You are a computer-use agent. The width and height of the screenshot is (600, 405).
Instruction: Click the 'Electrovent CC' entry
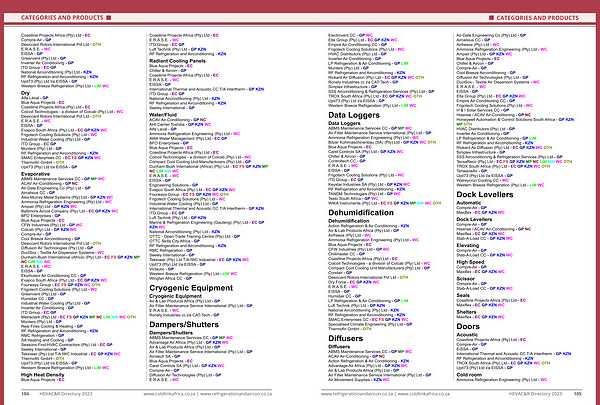click(350, 35)
